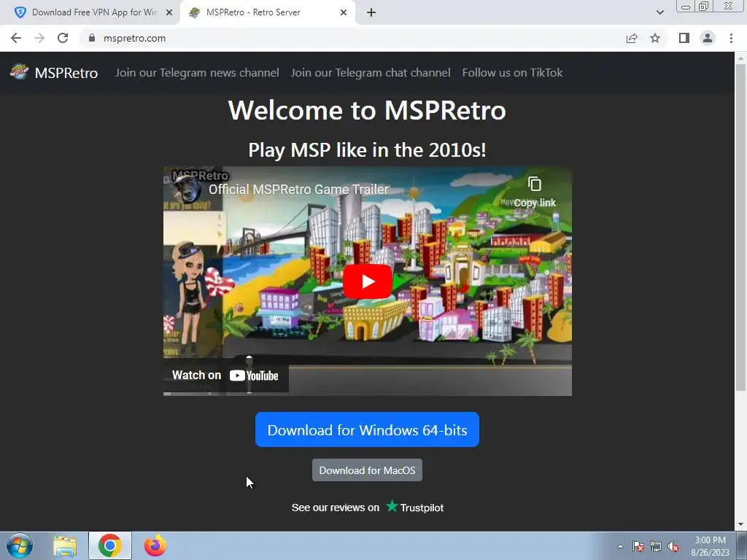Click the page vertical scrollbar thumb
Screen dimensions: 747x560
[x=740, y=226]
